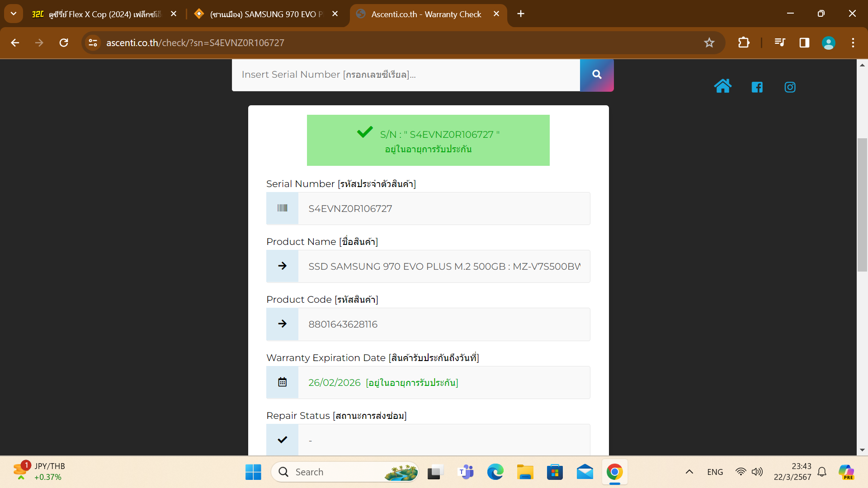Open the Facebook icon link
The height and width of the screenshot is (488, 868).
[757, 87]
